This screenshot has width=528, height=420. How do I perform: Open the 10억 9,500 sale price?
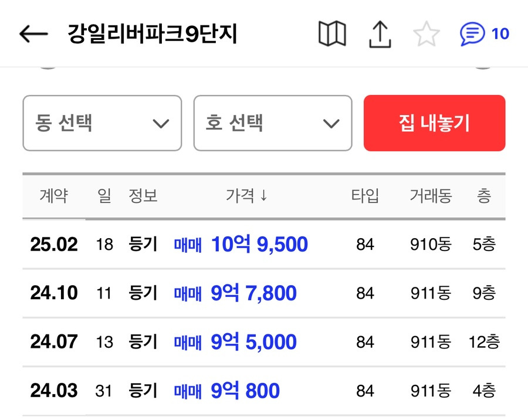tap(259, 244)
